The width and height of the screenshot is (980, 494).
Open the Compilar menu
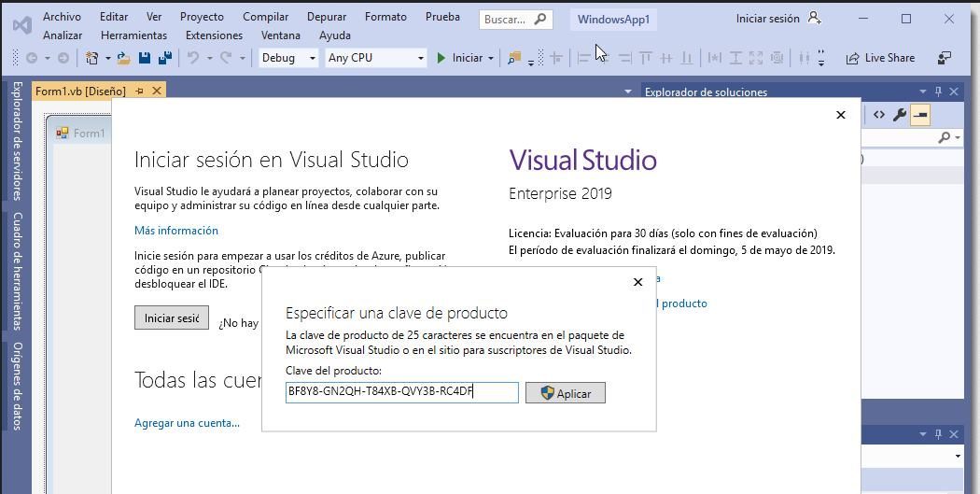click(x=266, y=17)
